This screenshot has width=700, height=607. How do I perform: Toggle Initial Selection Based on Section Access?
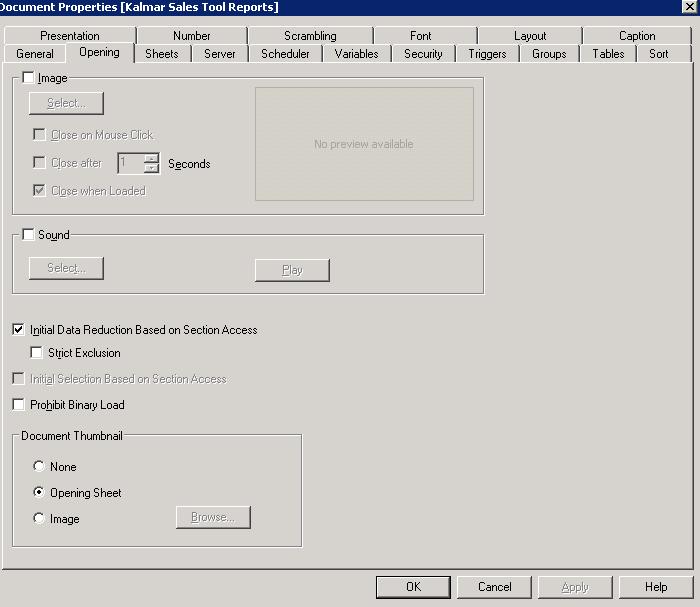18,378
